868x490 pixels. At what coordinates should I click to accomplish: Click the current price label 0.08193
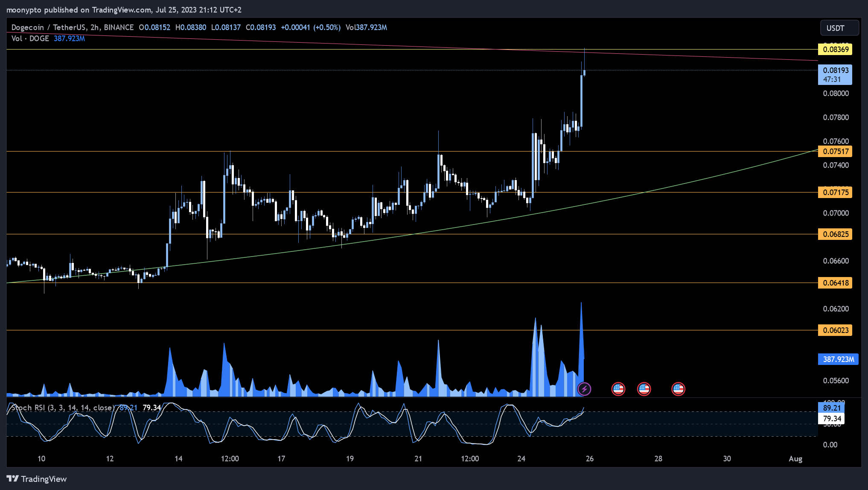point(835,74)
